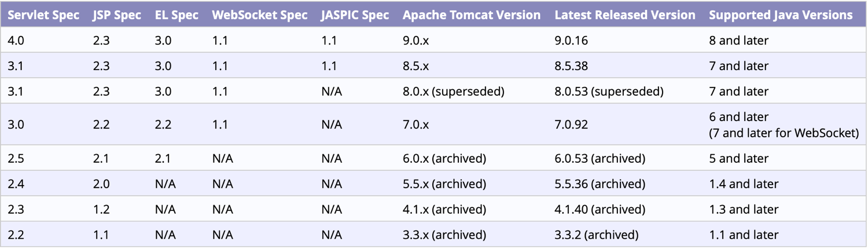
Task: Click the 6.0.x (archived) version cell
Action: pos(444,159)
